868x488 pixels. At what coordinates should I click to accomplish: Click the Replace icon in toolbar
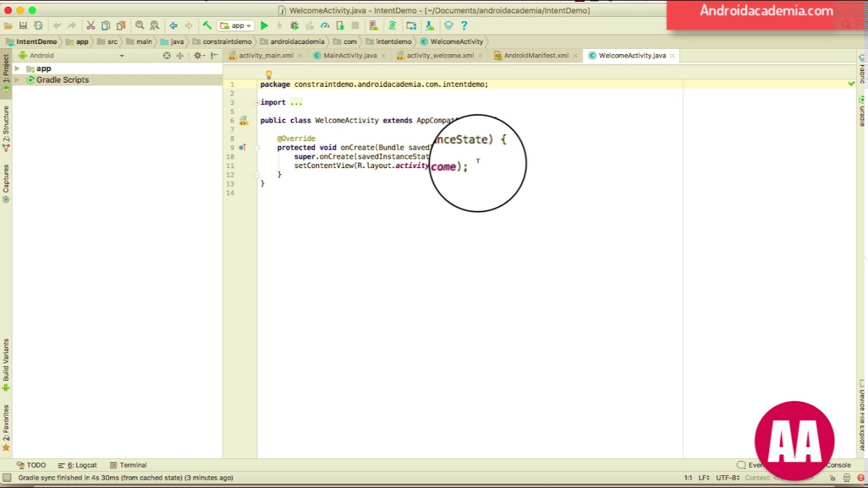pyautogui.click(x=155, y=26)
